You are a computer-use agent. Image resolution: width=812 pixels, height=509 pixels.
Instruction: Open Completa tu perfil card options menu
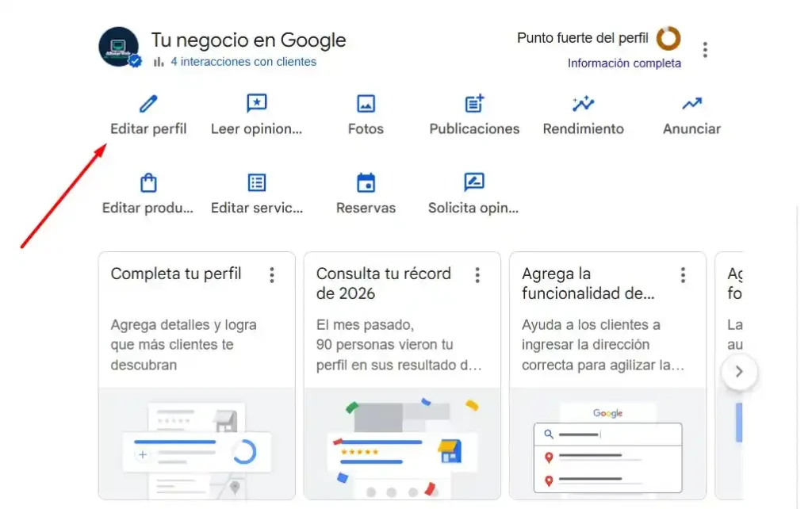(272, 275)
